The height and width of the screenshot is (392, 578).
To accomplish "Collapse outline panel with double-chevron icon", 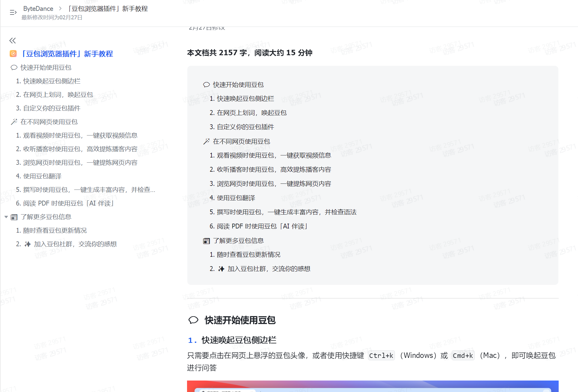I will click(12, 40).
